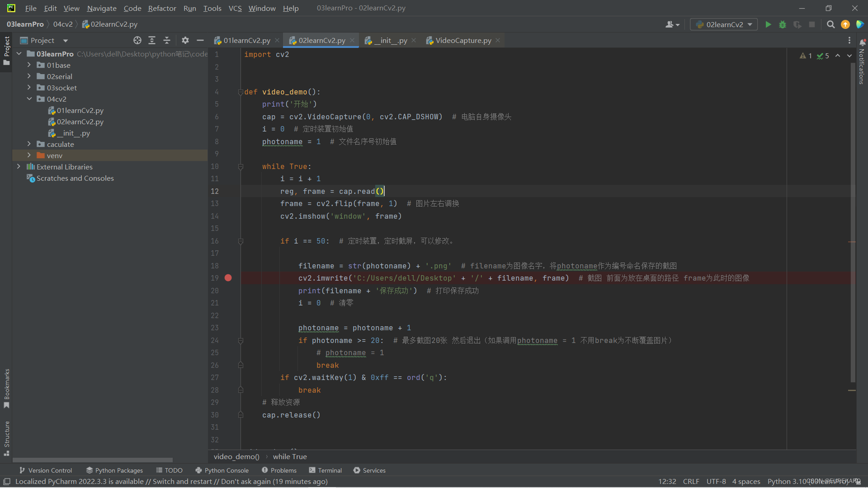The image size is (868, 488).
Task: Toggle the Structure tool window
Action: click(6, 437)
